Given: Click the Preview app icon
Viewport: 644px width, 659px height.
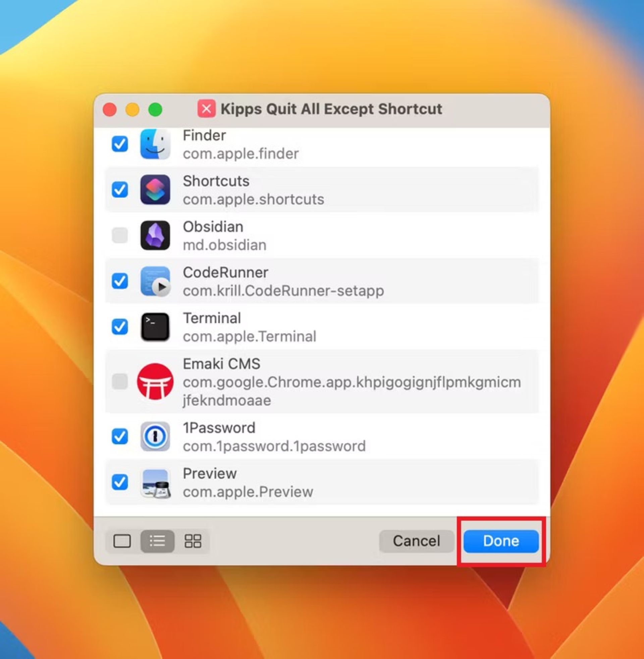Looking at the screenshot, I should (155, 483).
